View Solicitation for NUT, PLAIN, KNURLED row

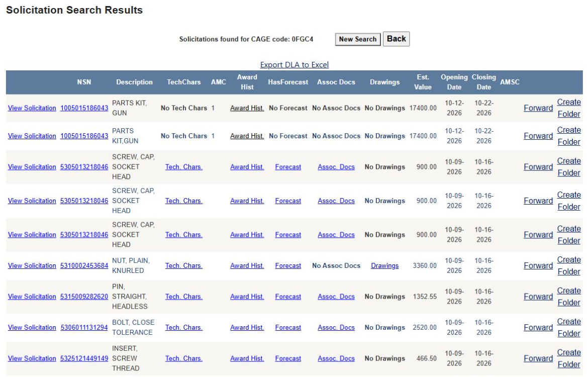coord(32,265)
